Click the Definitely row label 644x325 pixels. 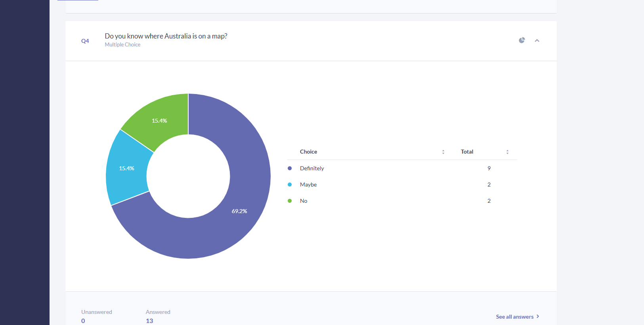(x=312, y=168)
